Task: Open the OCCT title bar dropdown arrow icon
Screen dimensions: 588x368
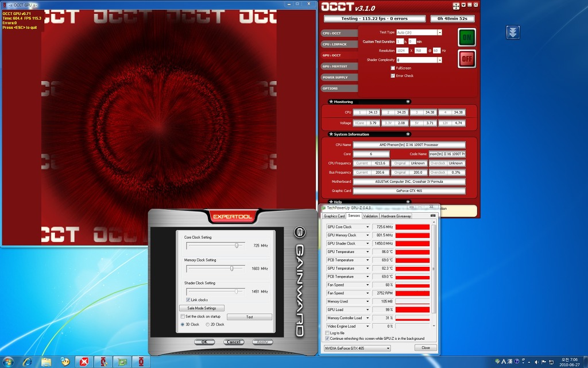Action: coord(464,5)
